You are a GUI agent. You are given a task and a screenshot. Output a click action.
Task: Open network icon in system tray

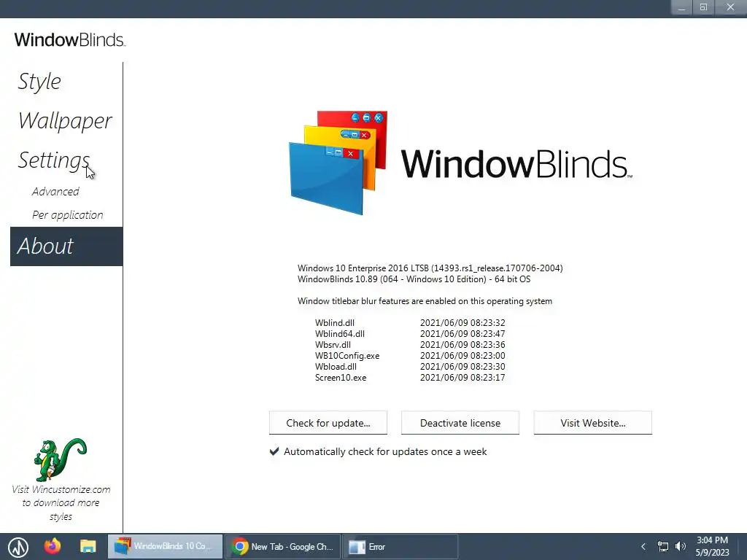[662, 547]
